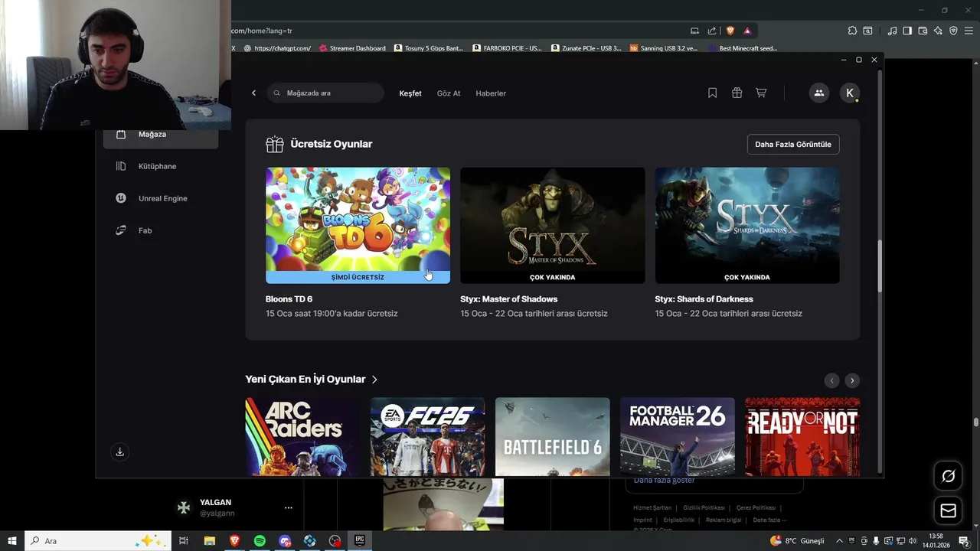
Task: Open the K profile avatar
Action: pos(849,93)
